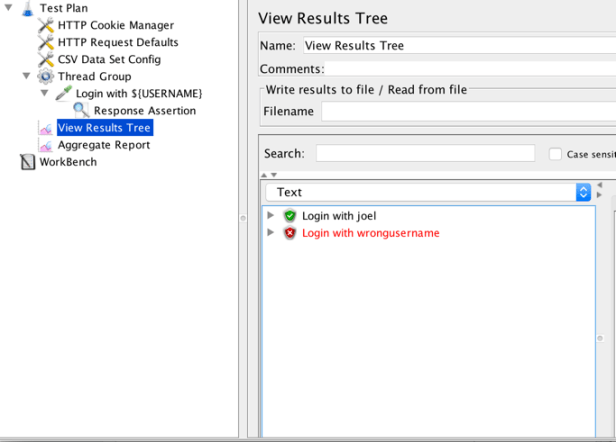The image size is (616, 442).
Task: Click the green success shield icon
Action: point(290,216)
